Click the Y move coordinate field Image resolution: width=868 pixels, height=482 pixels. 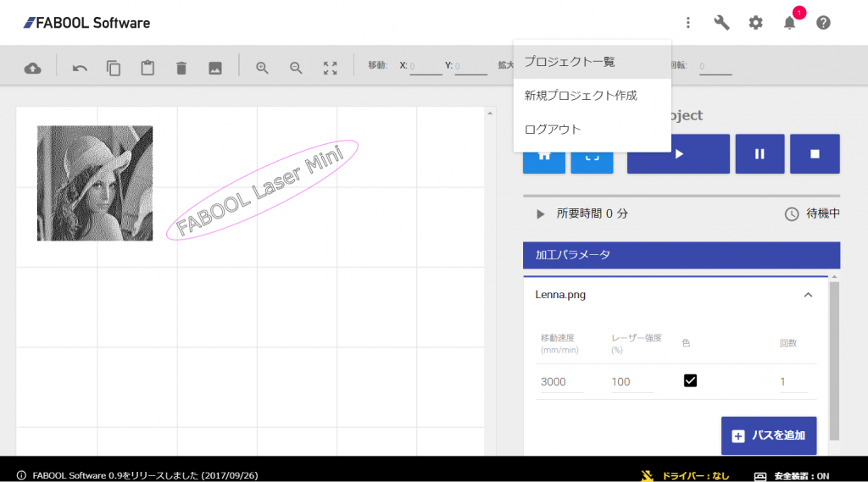[x=470, y=66]
